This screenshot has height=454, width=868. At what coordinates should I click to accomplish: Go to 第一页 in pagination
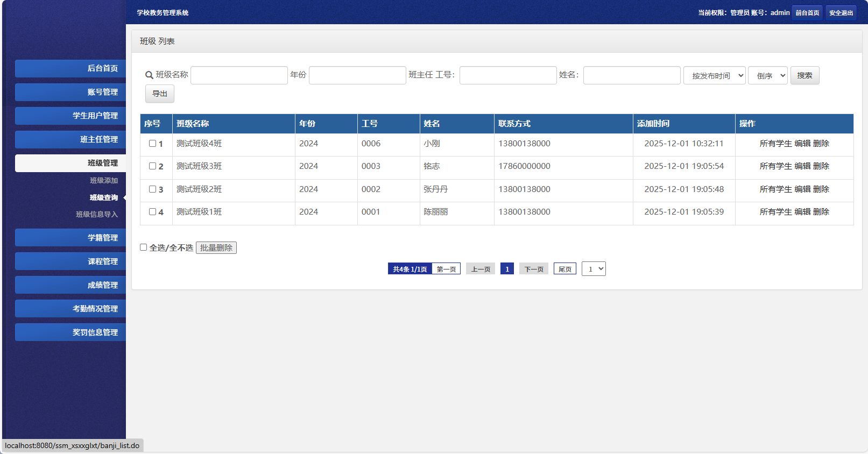click(446, 269)
